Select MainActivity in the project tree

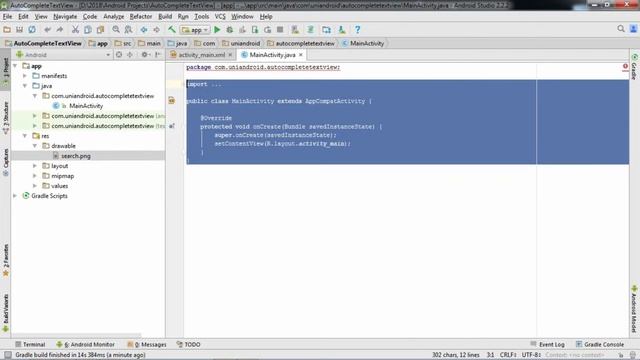coord(86,106)
